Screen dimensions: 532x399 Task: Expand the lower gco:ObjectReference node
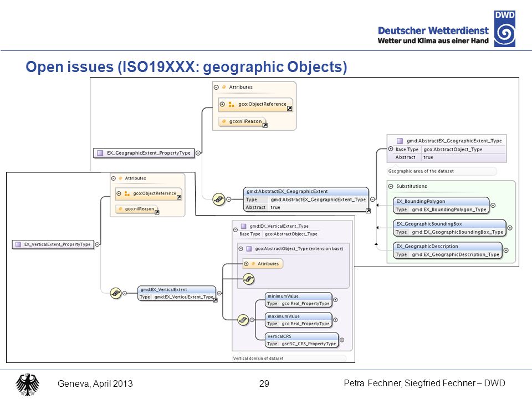119,193
